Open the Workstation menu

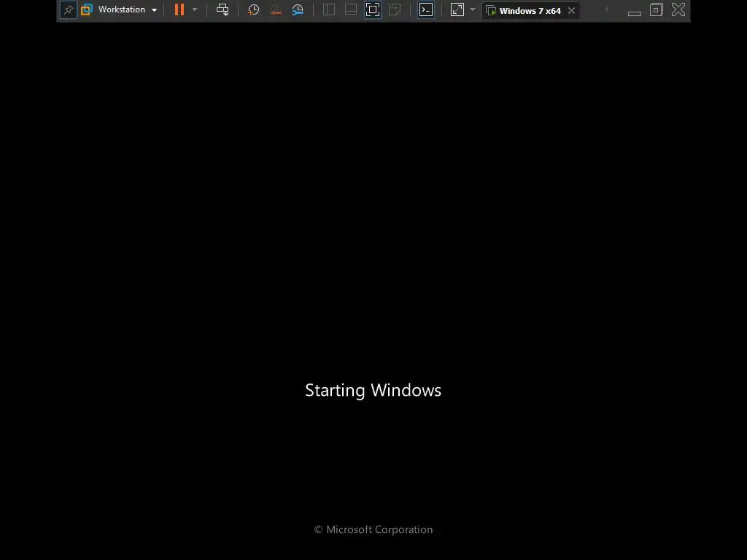[122, 9]
